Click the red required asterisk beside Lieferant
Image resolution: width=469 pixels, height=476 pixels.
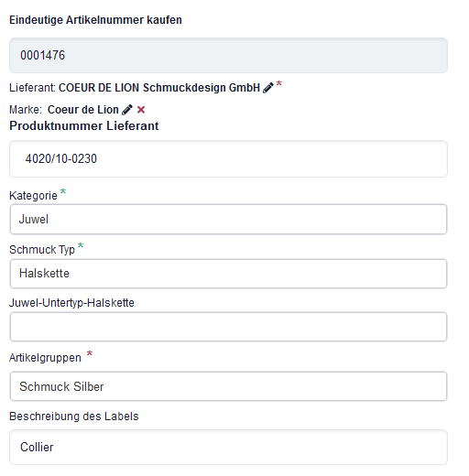pos(278,83)
